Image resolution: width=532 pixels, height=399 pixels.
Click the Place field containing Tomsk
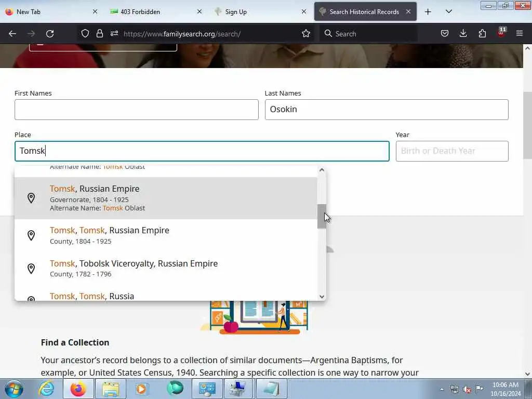coord(202,151)
